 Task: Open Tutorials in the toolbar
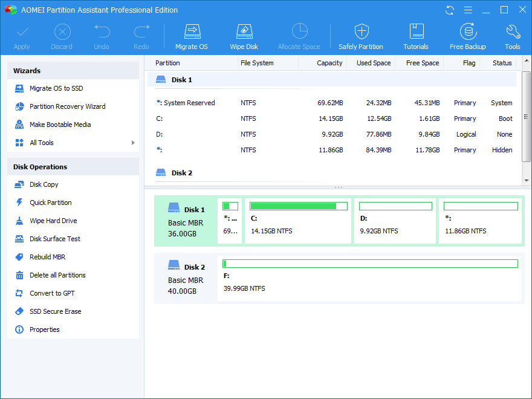416,36
